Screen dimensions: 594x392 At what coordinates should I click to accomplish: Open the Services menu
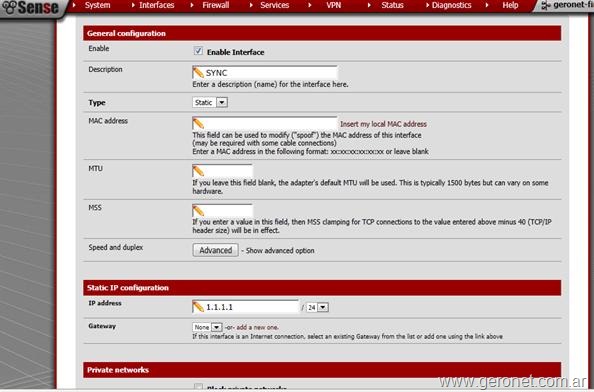coord(275,5)
